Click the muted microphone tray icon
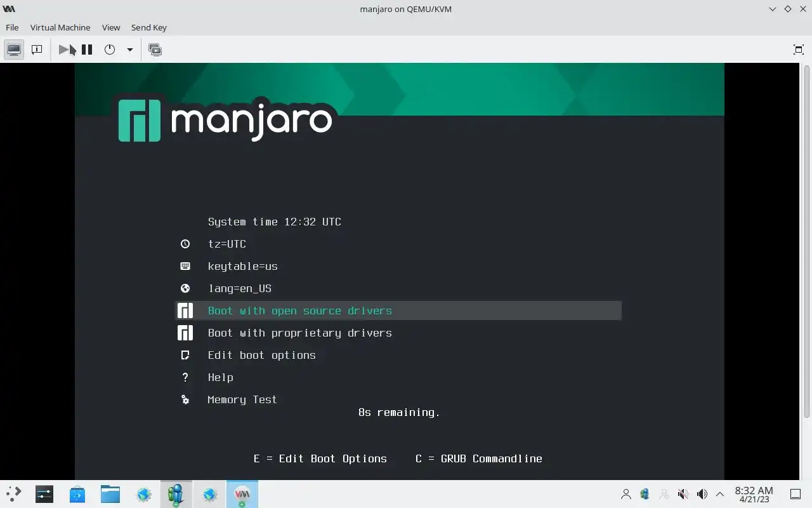This screenshot has height=508, width=812. (x=683, y=494)
